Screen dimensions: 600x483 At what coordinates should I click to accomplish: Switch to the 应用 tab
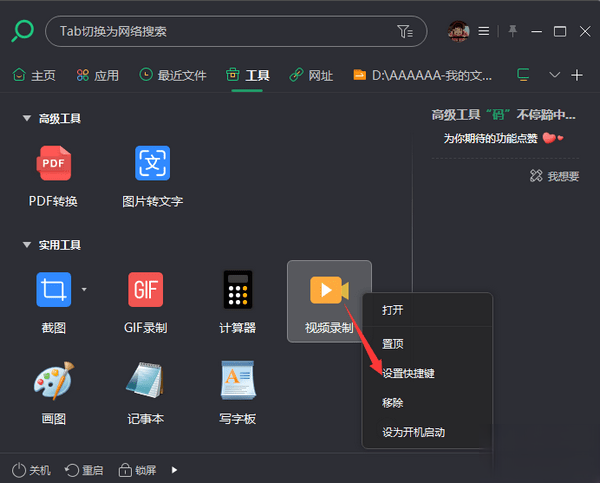pyautogui.click(x=98, y=75)
